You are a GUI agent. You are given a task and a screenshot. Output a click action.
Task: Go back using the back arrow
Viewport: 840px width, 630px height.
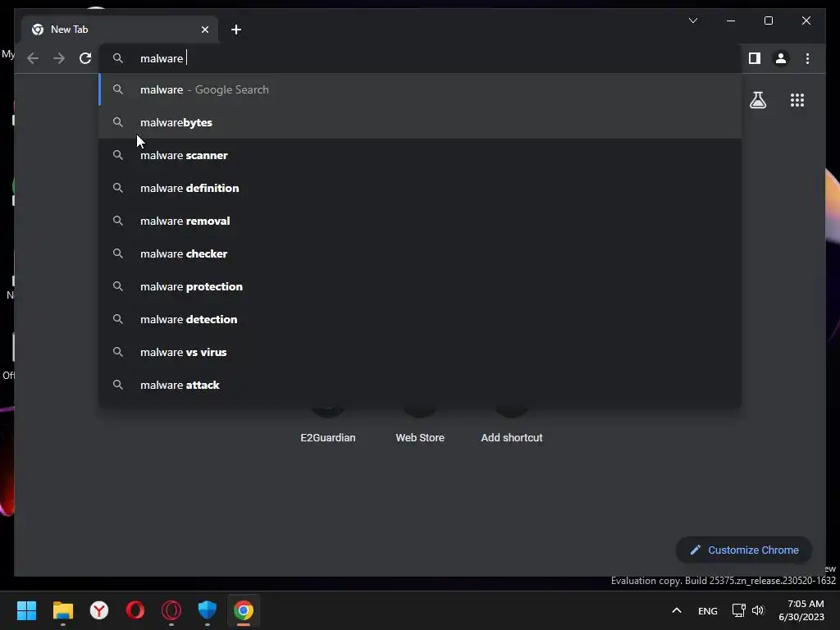pyautogui.click(x=33, y=58)
